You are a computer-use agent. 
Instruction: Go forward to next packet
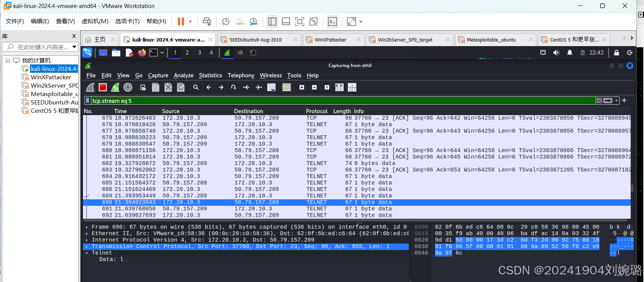click(x=221, y=87)
